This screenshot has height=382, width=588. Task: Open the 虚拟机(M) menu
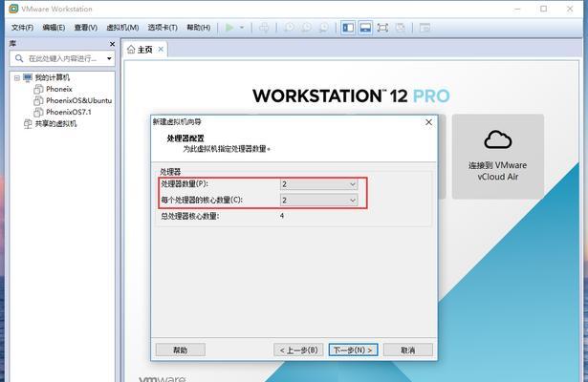(122, 28)
